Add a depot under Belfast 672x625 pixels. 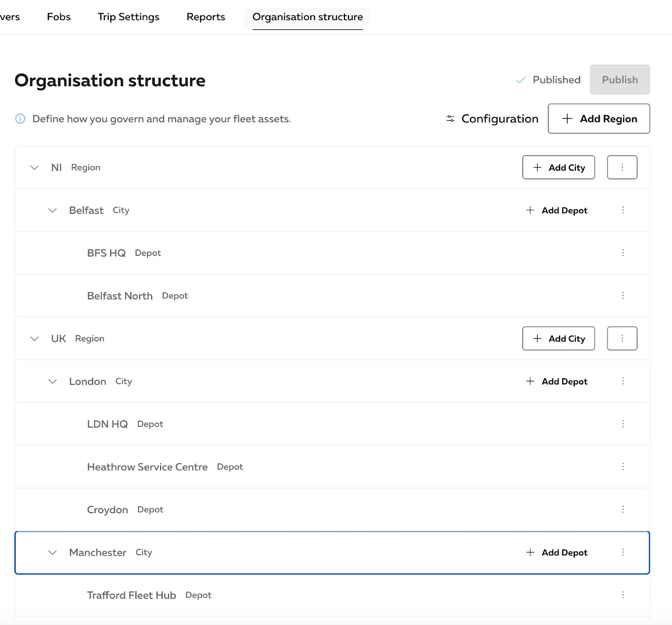pyautogui.click(x=556, y=210)
